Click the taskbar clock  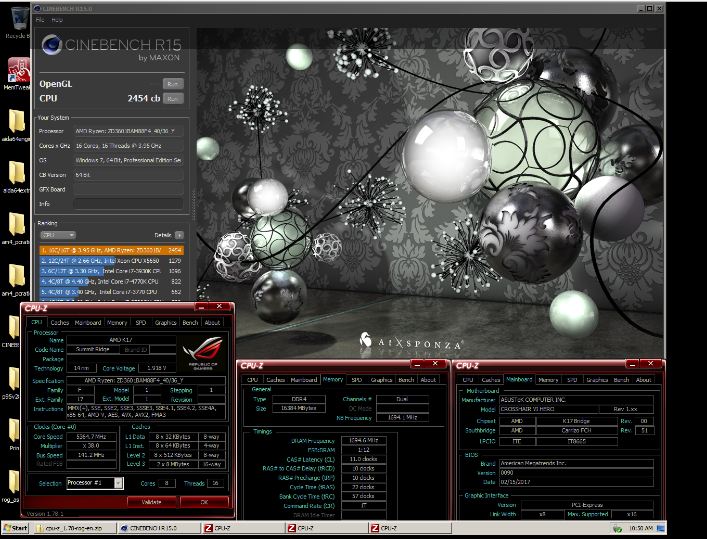click(640, 528)
